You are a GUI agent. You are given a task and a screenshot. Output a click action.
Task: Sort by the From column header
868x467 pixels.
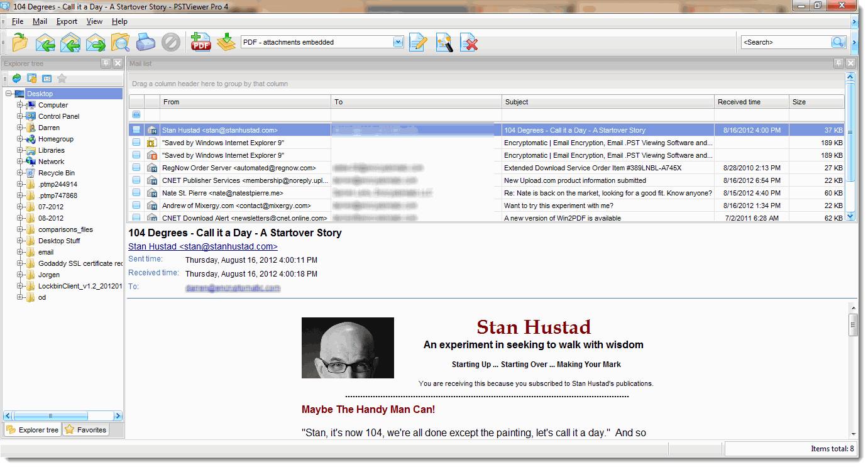pyautogui.click(x=245, y=102)
